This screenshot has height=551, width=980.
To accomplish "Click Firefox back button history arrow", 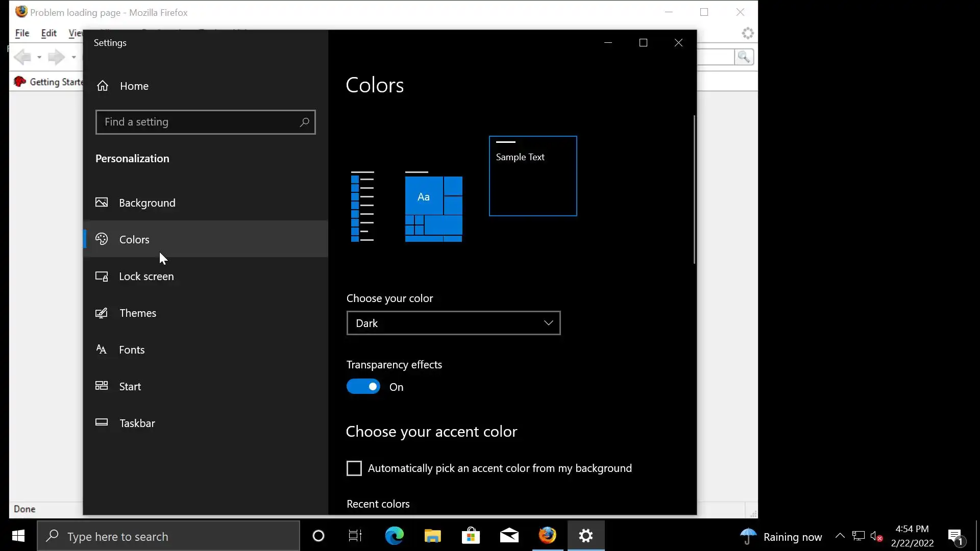I will click(39, 57).
